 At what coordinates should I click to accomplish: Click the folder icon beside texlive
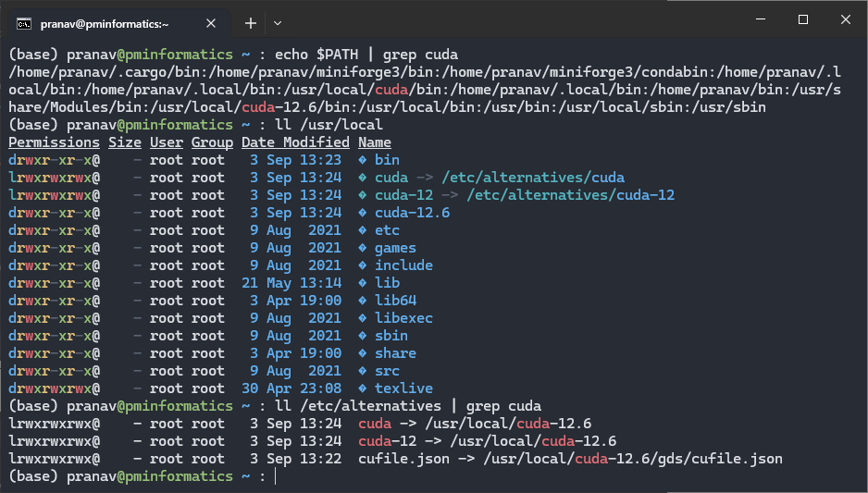tap(362, 388)
